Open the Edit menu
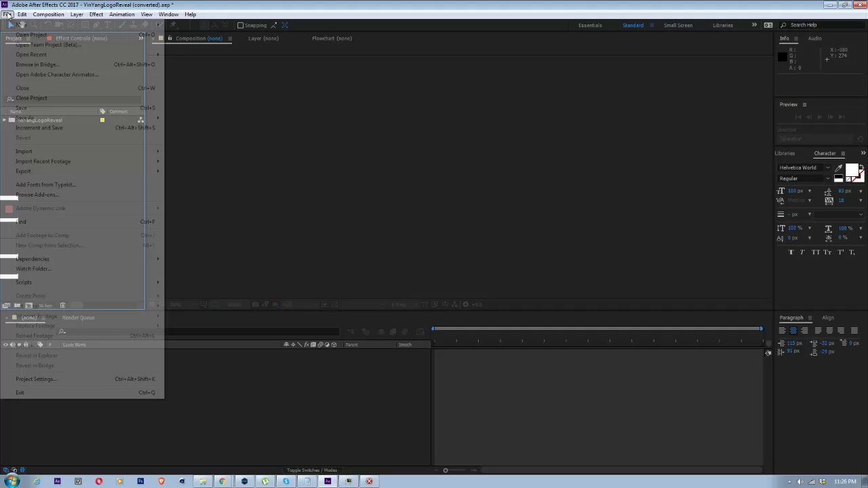868x488 pixels. (x=22, y=14)
